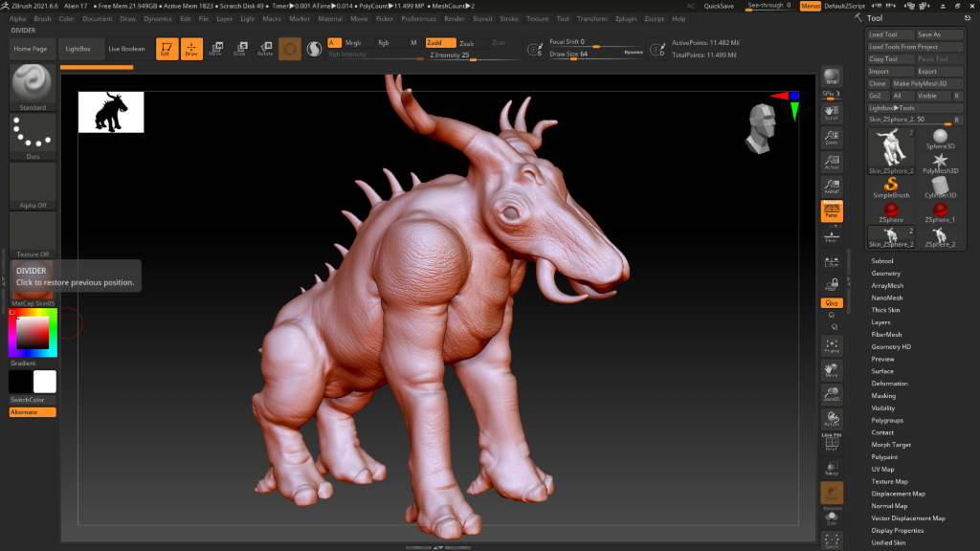This screenshot has height=551, width=980.
Task: Go to Home Page
Action: pyautogui.click(x=31, y=49)
